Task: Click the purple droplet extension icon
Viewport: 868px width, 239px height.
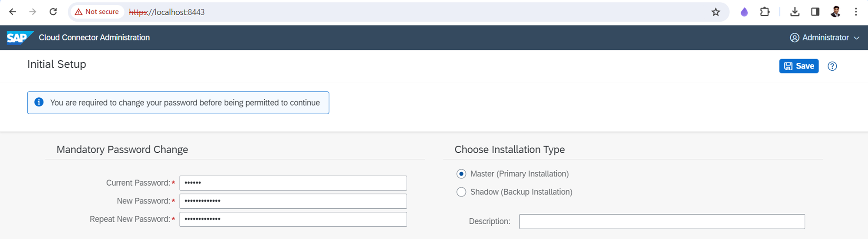Action: pos(744,12)
